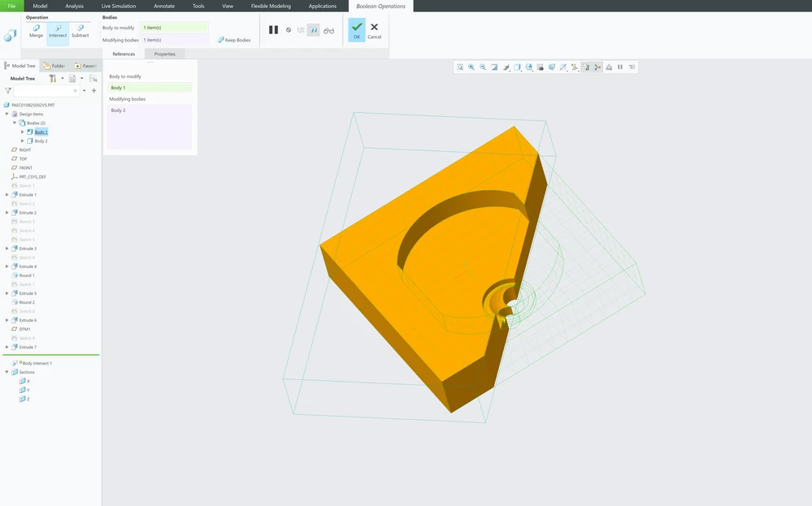
Task: Click the Zoom Out icon
Action: click(x=483, y=67)
